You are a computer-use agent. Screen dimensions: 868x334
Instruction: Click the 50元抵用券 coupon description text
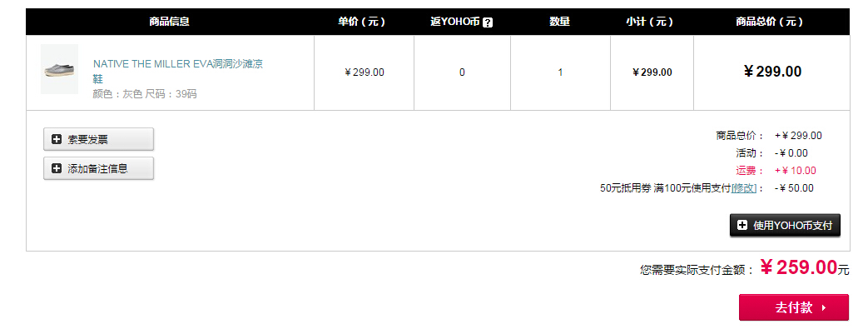(664, 188)
